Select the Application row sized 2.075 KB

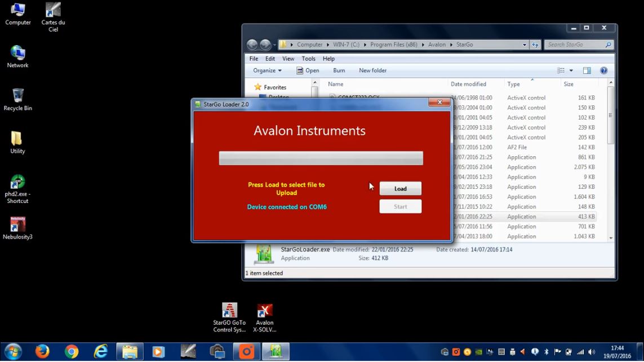point(523,167)
